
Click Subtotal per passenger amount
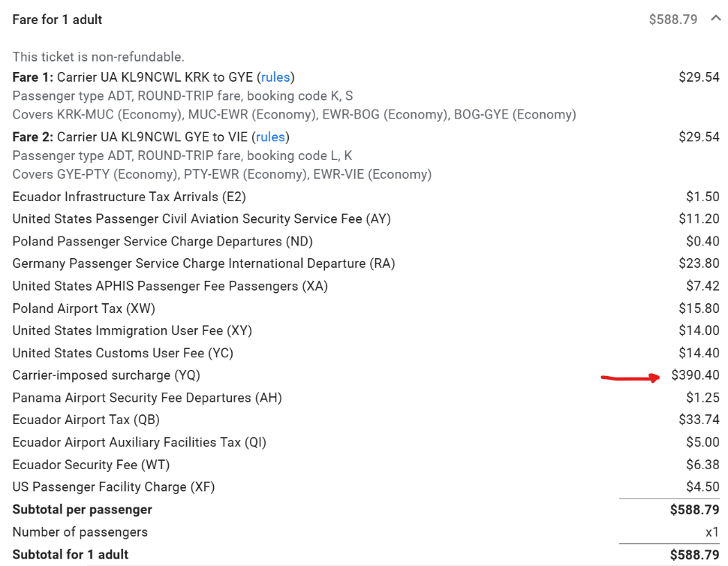(694, 510)
